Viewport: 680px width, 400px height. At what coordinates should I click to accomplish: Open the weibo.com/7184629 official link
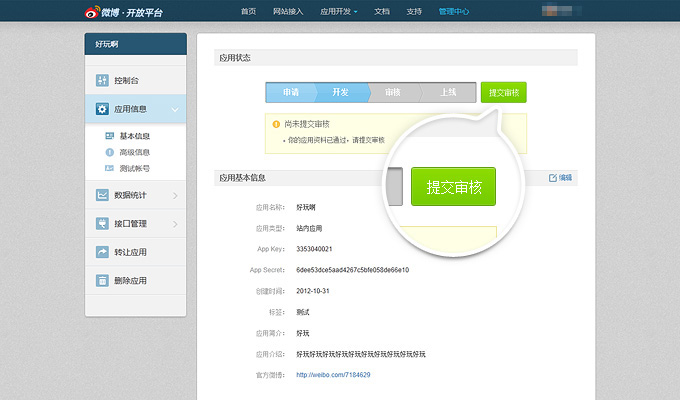point(333,375)
